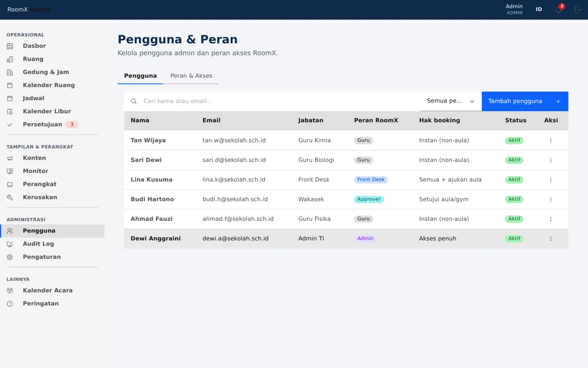Select Gedung & Jam sidebar icon
588x368 pixels.
[x=10, y=72]
